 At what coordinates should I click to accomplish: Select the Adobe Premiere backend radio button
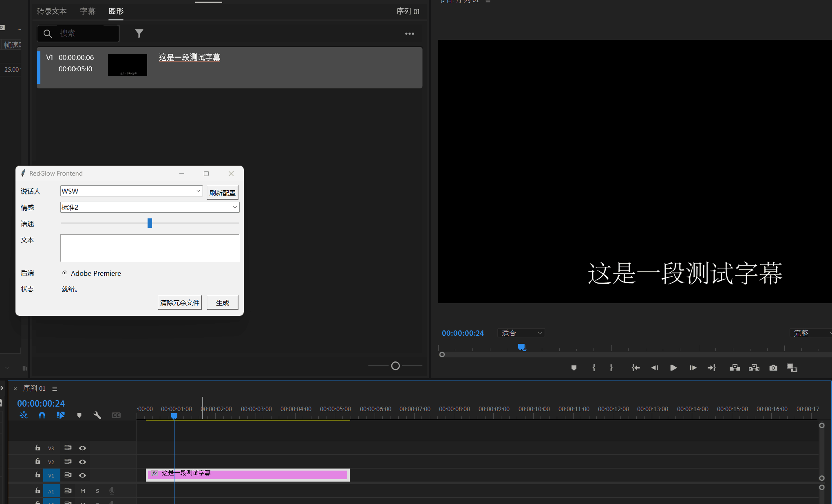tap(64, 273)
